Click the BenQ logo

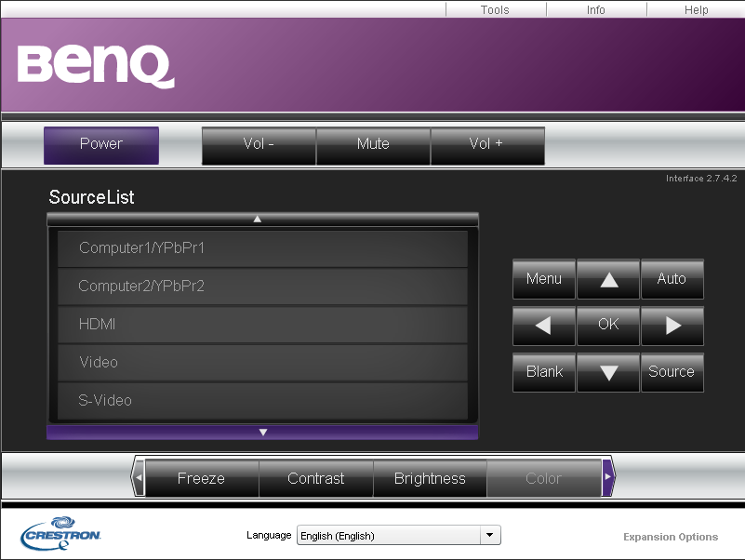[97, 67]
